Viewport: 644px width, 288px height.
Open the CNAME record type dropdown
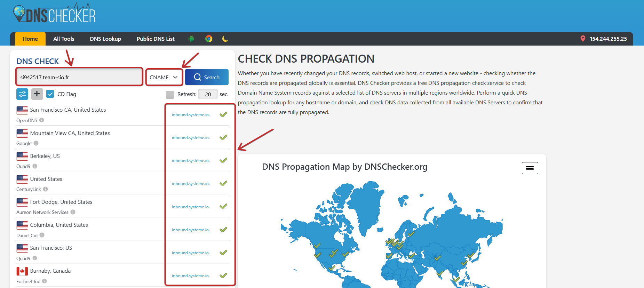pyautogui.click(x=164, y=77)
